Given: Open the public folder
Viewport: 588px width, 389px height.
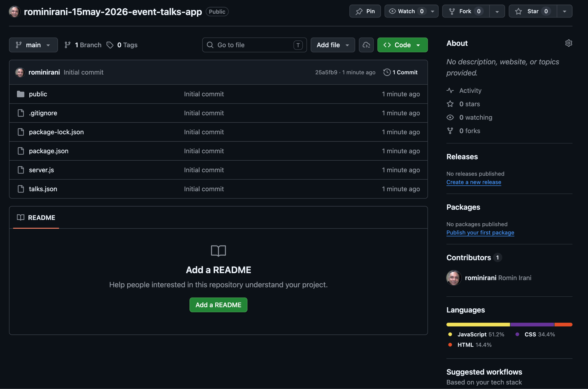Looking at the screenshot, I should (38, 94).
